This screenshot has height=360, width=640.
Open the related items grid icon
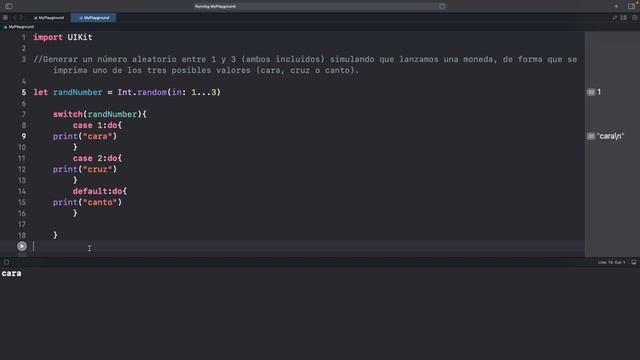click(x=5, y=18)
